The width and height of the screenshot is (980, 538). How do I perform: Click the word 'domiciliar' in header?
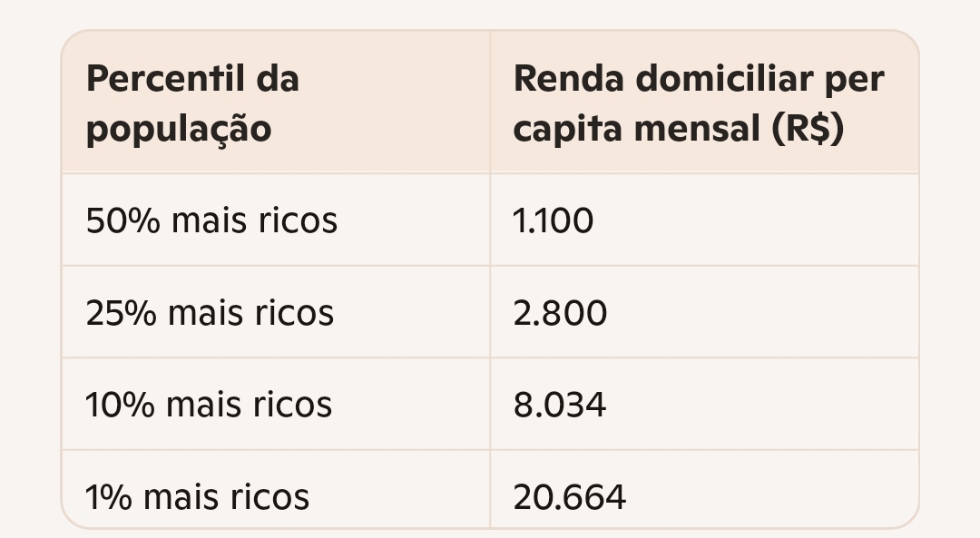point(724,79)
